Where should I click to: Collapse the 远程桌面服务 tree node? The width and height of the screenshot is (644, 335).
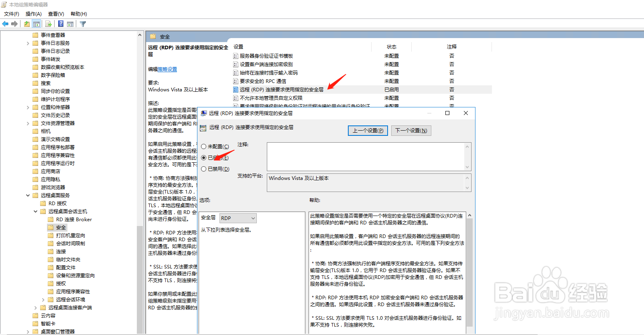click(28, 196)
